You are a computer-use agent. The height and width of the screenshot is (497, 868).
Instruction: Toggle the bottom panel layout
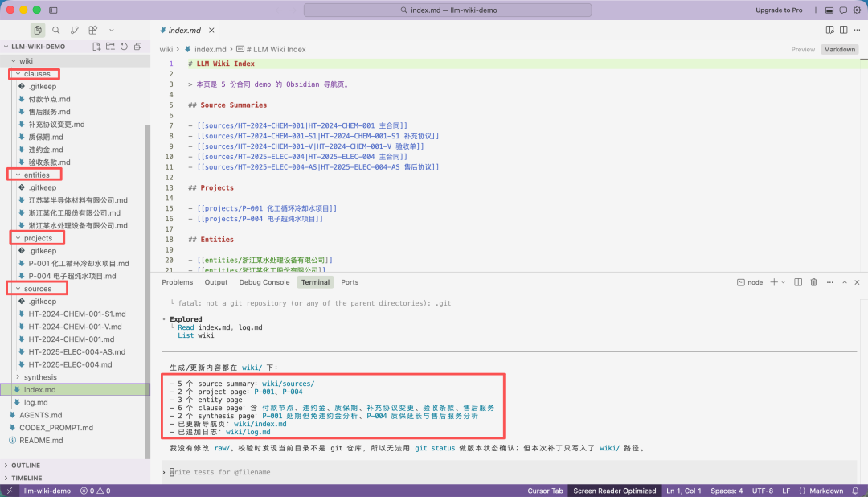[829, 10]
